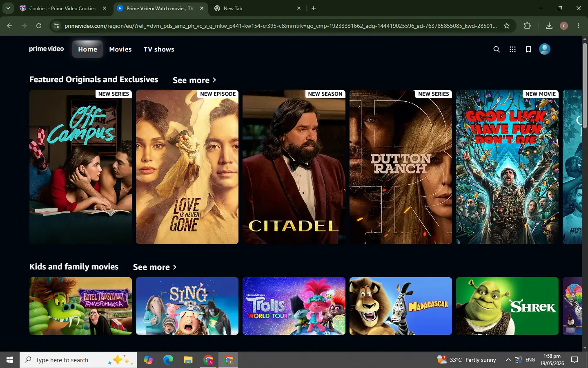This screenshot has width=588, height=368.
Task: Switch to Cookies - Prime Video browser tab
Action: click(63, 8)
